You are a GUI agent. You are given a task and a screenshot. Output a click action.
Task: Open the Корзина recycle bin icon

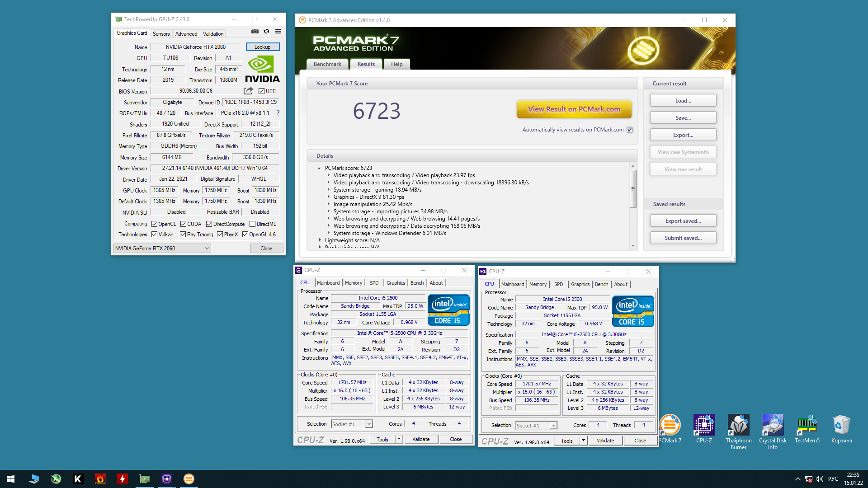click(x=841, y=429)
